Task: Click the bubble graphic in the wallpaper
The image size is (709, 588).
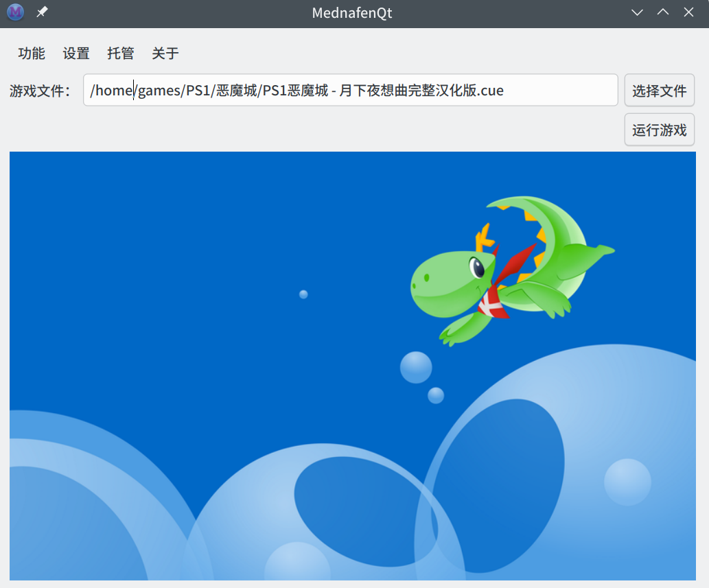Action: tap(415, 367)
